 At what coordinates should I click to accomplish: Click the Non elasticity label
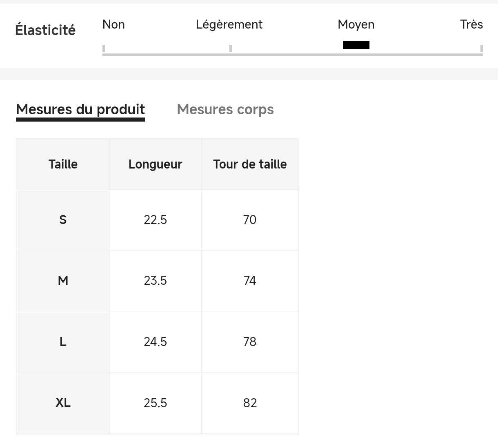113,24
